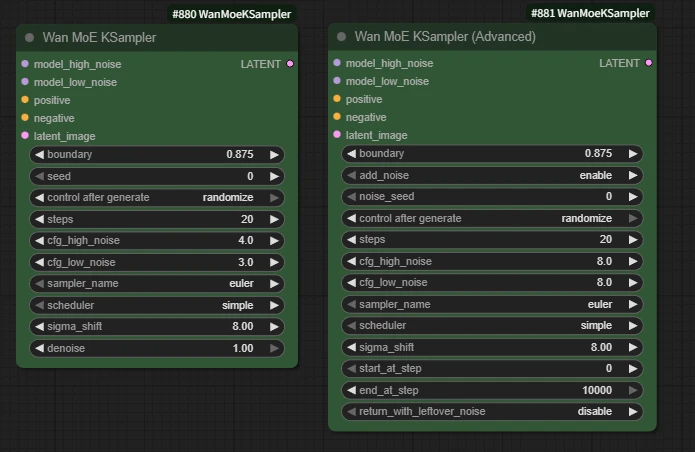Image resolution: width=695 pixels, height=452 pixels.
Task: Increase steps with right arrow on left node
Action: [x=274, y=219]
